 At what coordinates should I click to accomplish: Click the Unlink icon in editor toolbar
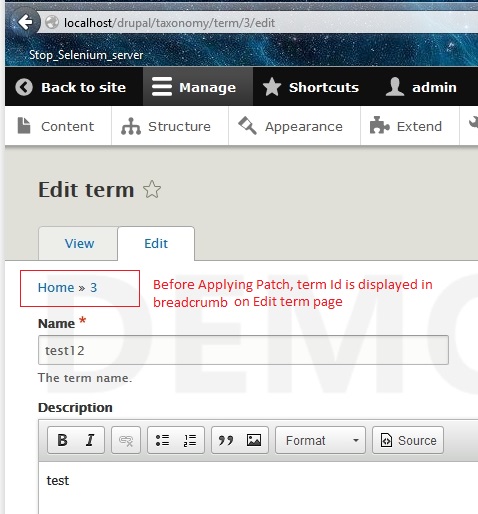tap(126, 440)
